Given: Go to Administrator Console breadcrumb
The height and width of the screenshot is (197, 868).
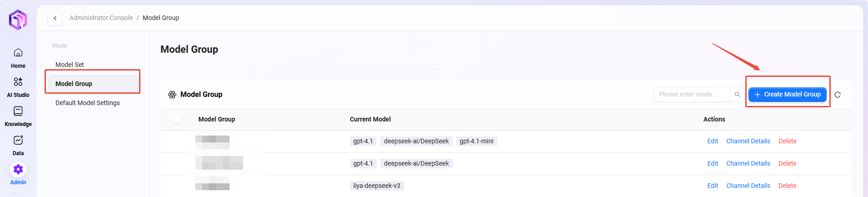Looking at the screenshot, I should pyautogui.click(x=101, y=18).
